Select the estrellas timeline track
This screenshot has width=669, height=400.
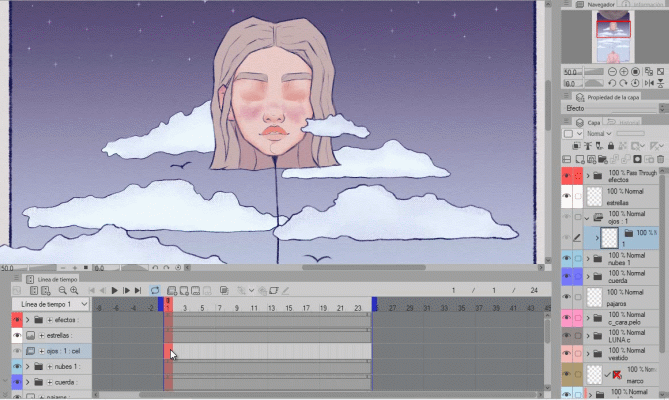pyautogui.click(x=57, y=335)
